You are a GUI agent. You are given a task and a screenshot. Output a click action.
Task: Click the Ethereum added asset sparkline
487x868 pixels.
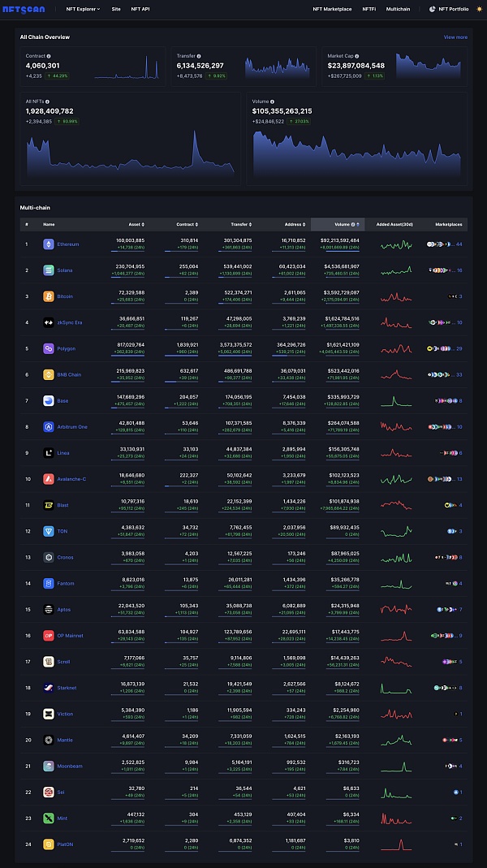click(x=396, y=244)
